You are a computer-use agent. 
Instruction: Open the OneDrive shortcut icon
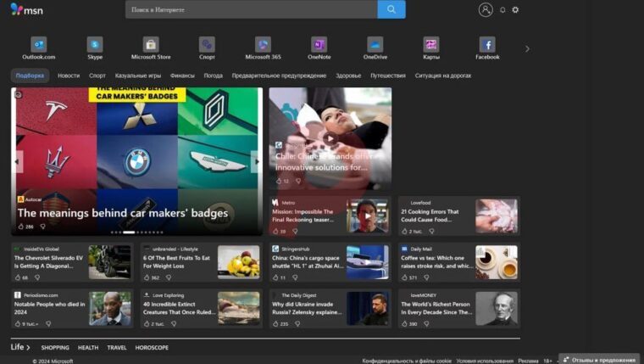coord(375,44)
